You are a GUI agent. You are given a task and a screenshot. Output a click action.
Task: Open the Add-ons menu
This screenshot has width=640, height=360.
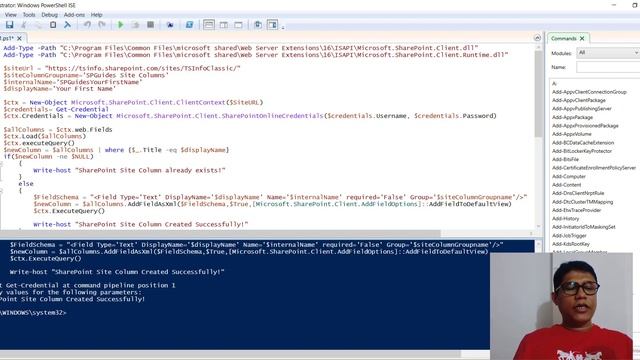[74, 15]
